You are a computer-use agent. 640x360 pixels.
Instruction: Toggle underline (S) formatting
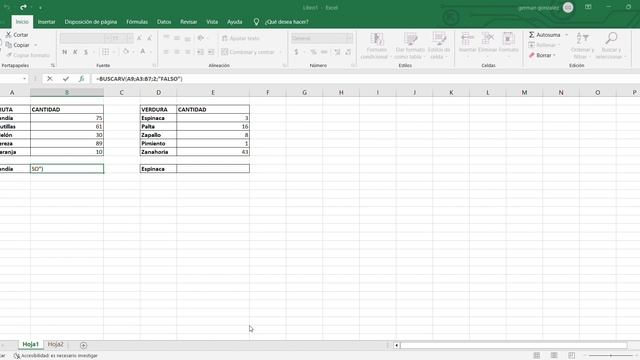pos(86,52)
